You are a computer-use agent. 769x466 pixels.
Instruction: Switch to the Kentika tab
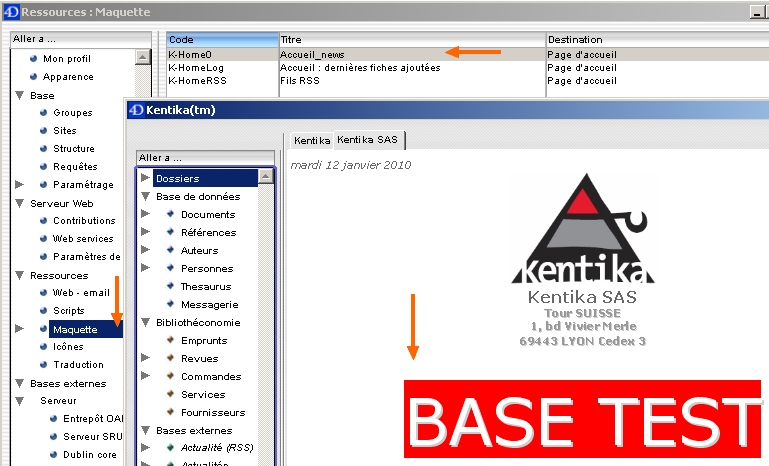312,141
